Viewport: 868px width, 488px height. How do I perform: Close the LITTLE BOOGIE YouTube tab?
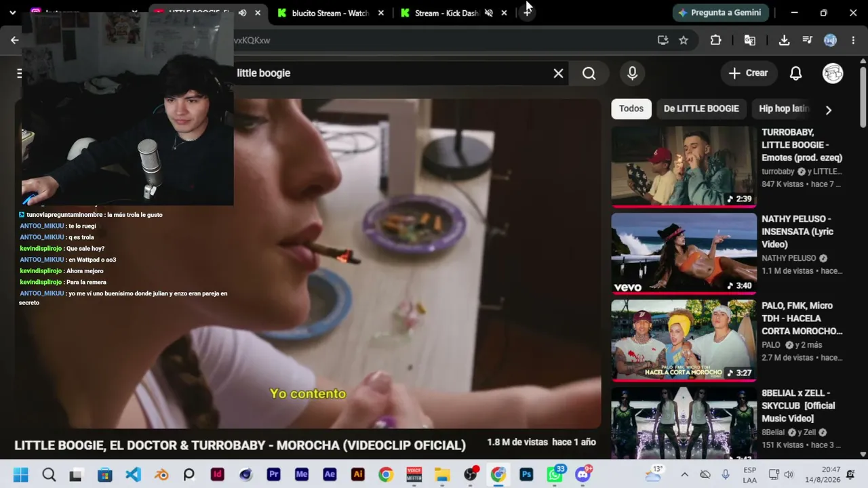tap(258, 13)
